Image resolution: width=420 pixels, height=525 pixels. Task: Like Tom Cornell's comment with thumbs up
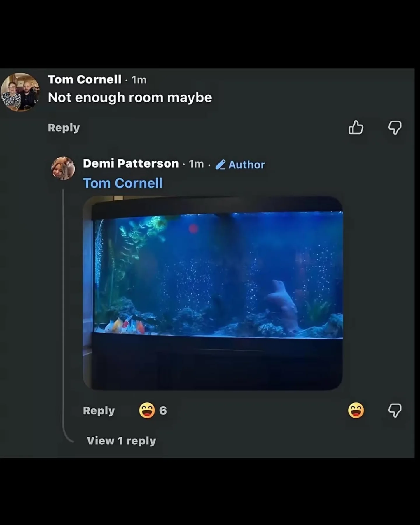tap(356, 128)
